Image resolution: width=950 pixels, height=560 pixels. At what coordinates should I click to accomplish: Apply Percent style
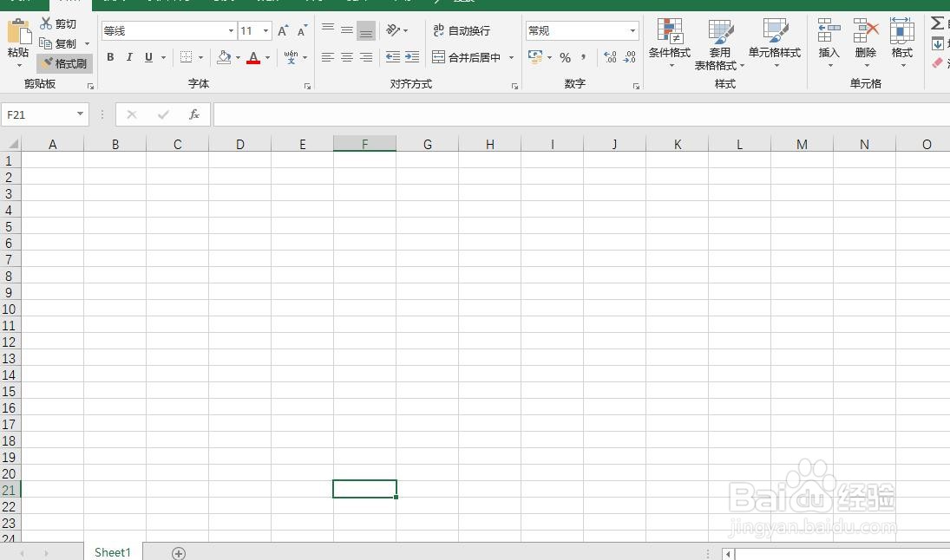pyautogui.click(x=566, y=57)
